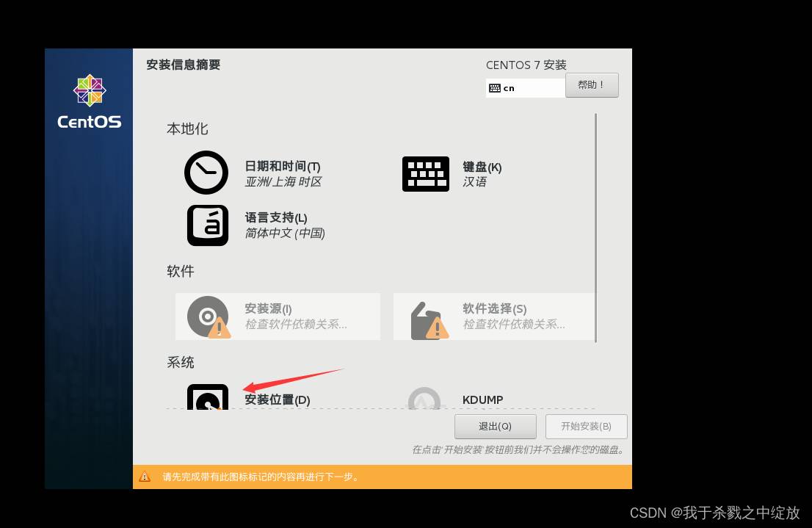Open the 语言支持 language icon
This screenshot has height=528, width=812.
point(208,225)
